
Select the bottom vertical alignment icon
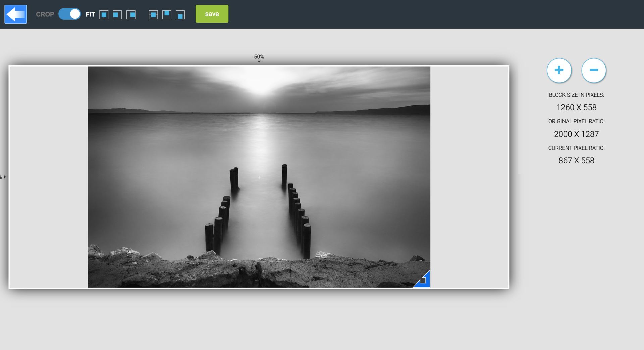[x=180, y=15]
